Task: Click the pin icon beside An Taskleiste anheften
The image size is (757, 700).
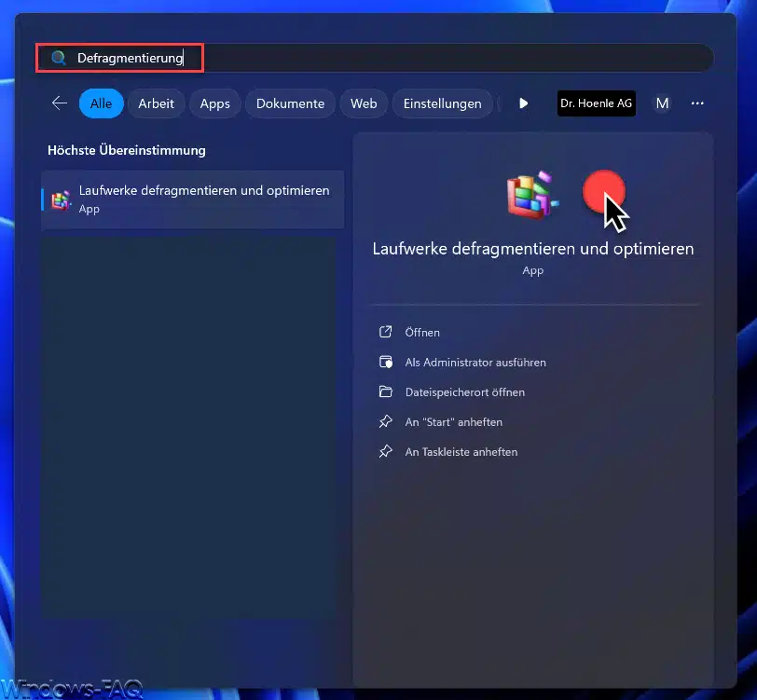Action: point(386,452)
